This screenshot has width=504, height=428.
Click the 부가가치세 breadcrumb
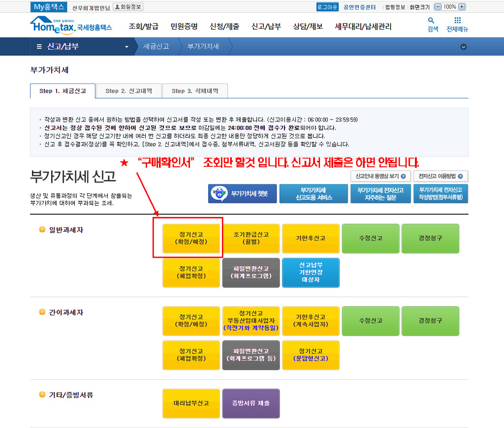(x=203, y=47)
